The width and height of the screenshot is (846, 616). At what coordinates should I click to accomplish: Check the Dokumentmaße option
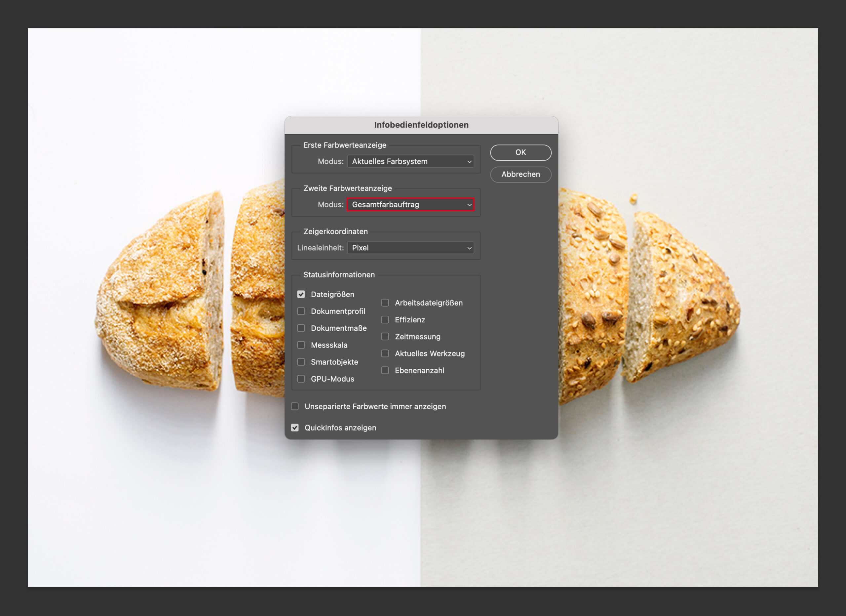point(301,328)
